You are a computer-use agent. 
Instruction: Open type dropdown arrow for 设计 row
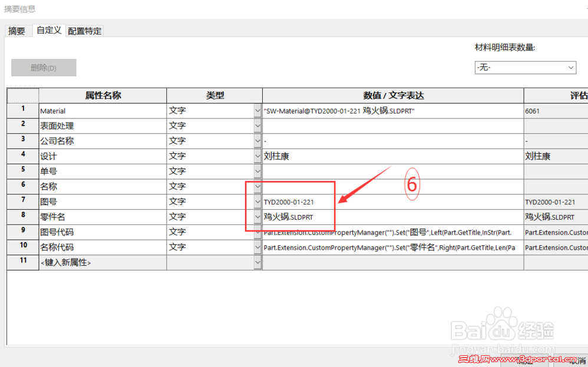tap(257, 156)
